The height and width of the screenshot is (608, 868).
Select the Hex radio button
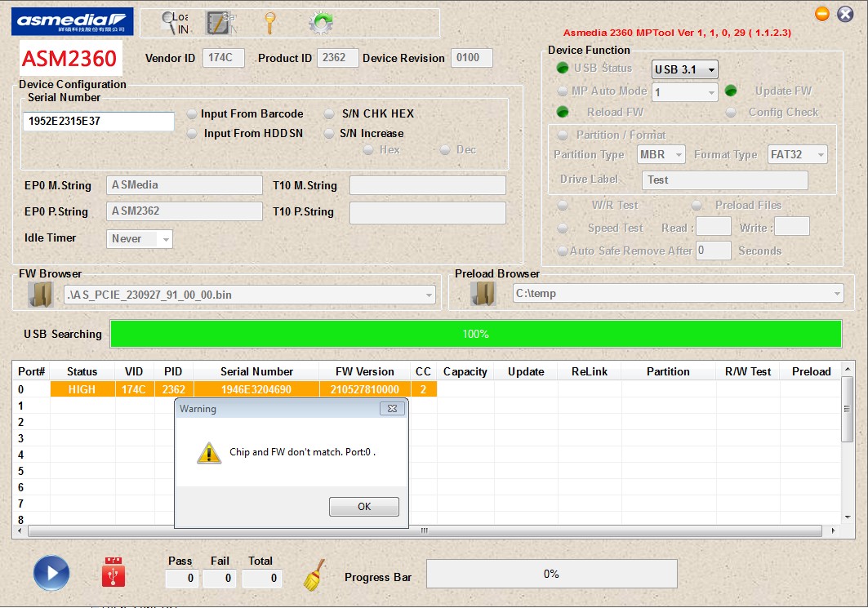click(368, 150)
